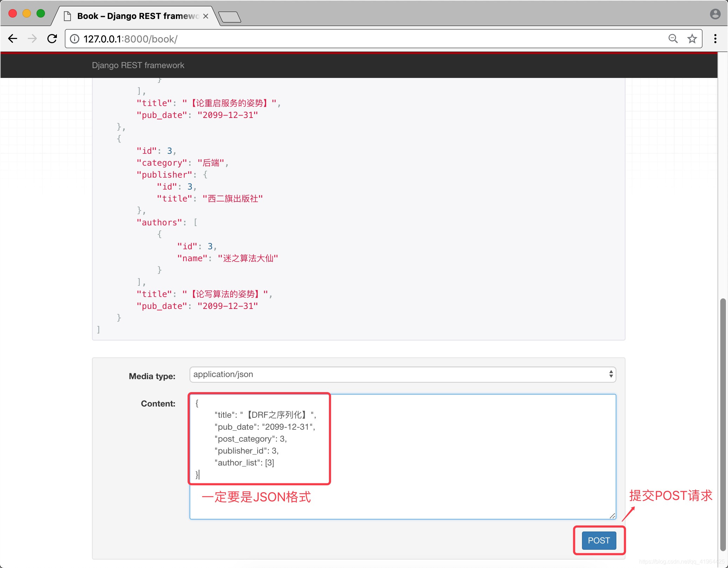The image size is (728, 568).
Task: Go back with the browser back arrow
Action: (x=13, y=39)
